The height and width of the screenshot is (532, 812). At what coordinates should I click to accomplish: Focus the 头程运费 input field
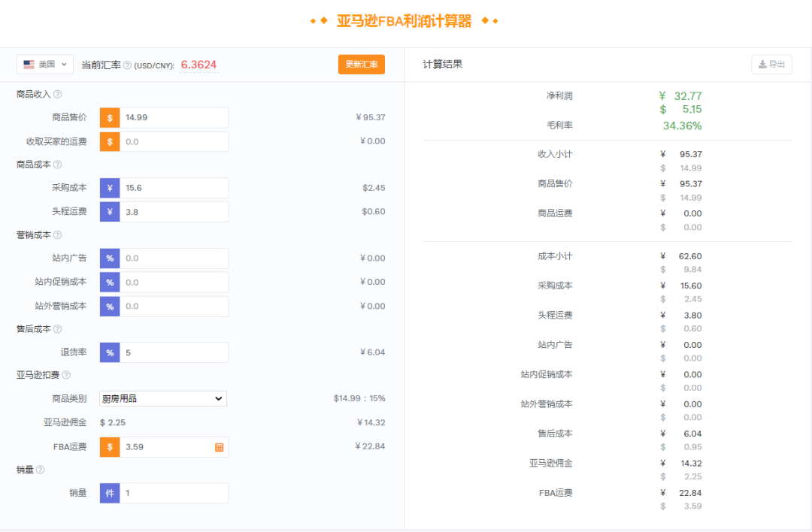[x=174, y=212]
